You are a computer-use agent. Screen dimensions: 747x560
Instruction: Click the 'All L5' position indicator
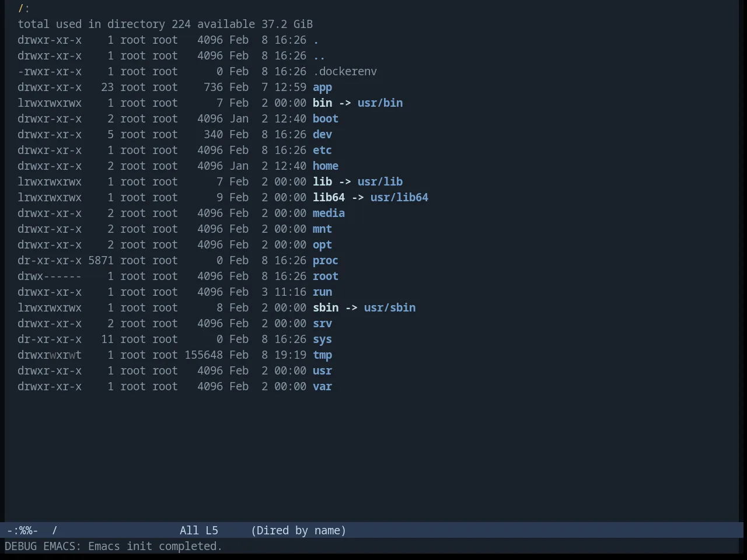coord(199,531)
